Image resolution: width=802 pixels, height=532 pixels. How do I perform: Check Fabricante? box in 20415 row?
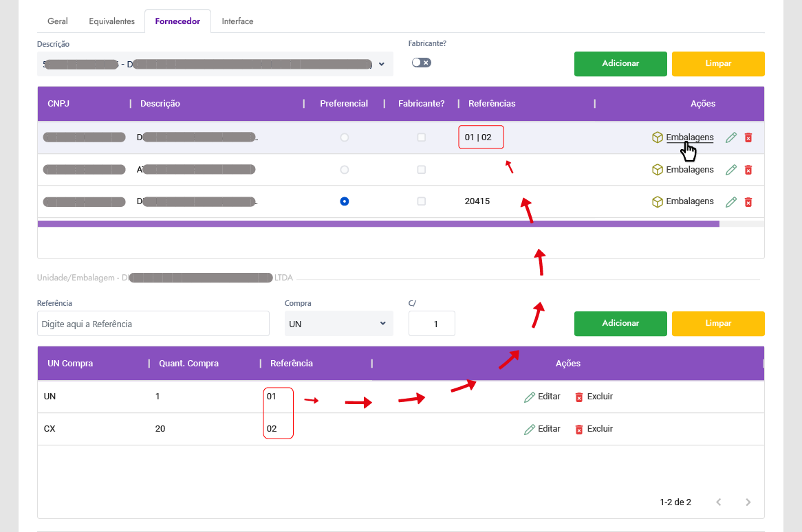[x=422, y=201]
